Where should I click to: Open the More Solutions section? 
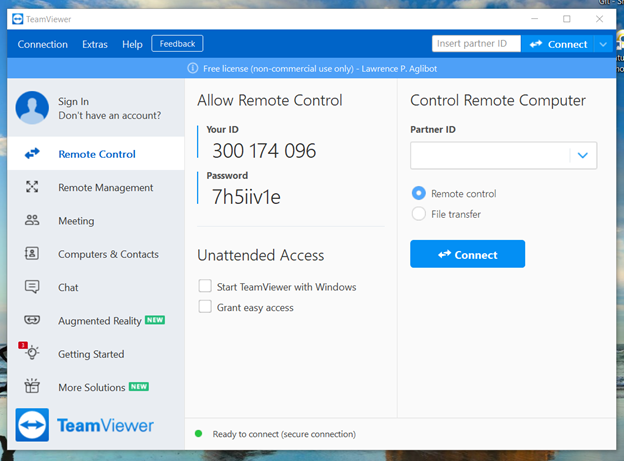[96, 387]
